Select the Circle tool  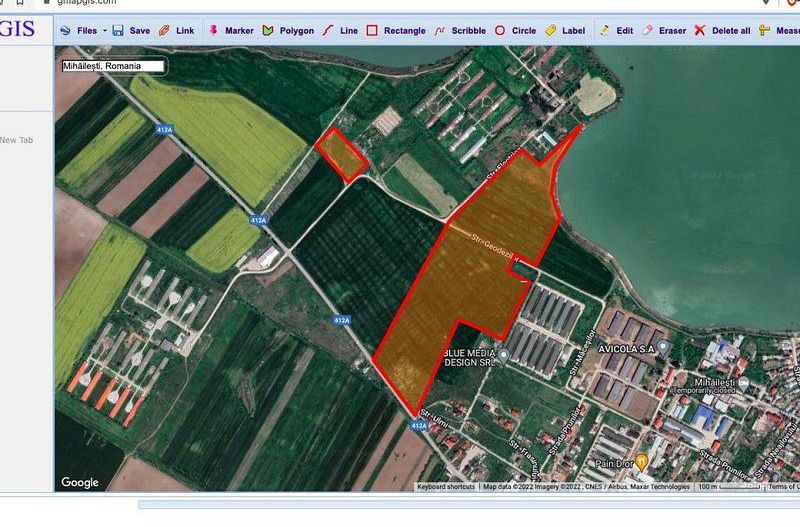pos(515,31)
